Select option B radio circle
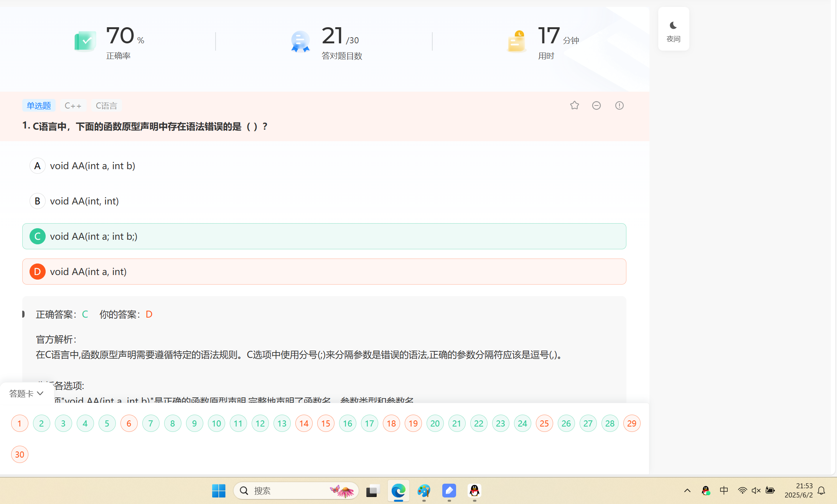The image size is (837, 504). 37,201
